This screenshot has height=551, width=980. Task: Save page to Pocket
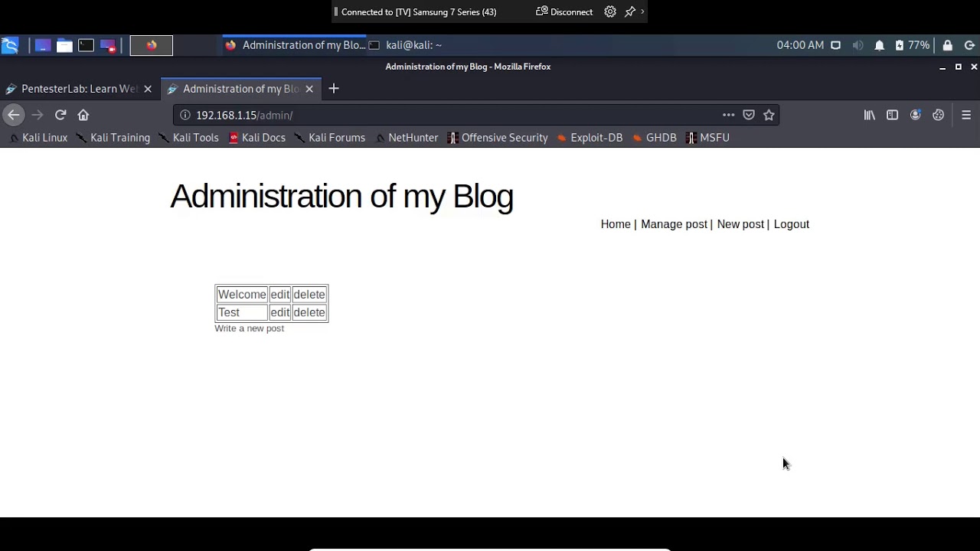tap(749, 115)
